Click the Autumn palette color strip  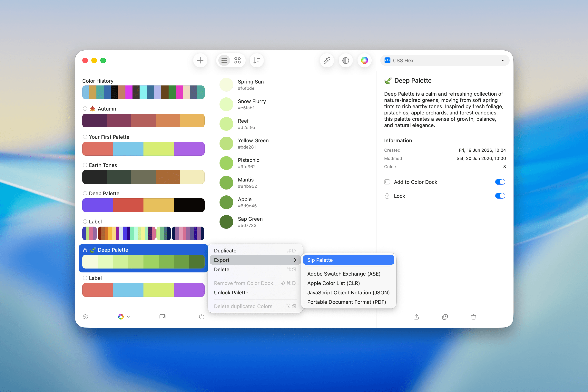(x=143, y=121)
